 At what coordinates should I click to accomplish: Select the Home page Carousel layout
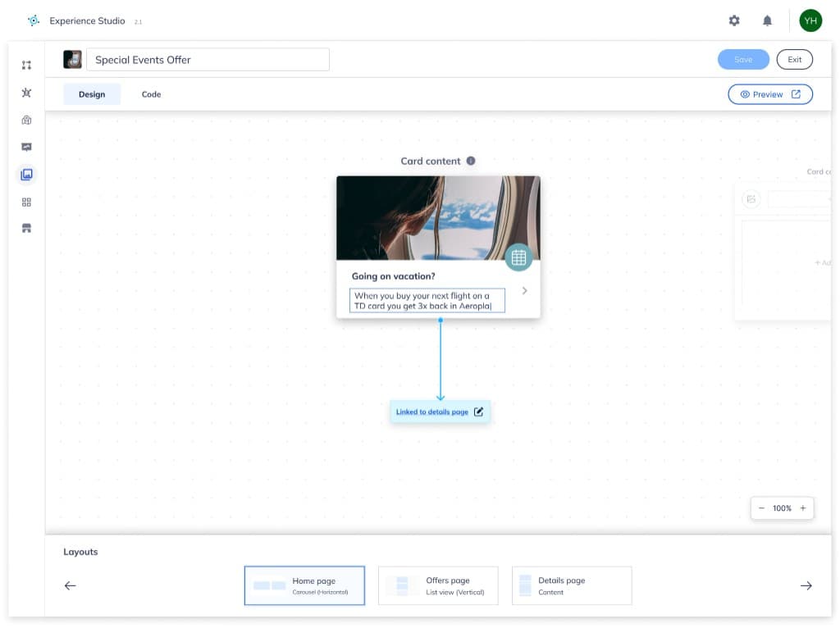[x=304, y=585]
